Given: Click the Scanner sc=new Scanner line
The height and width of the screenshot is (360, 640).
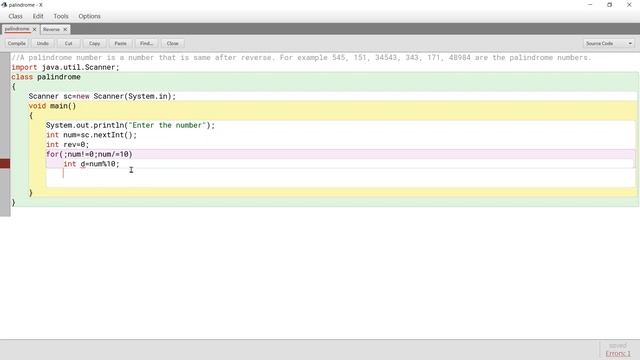Looking at the screenshot, I should [102, 96].
